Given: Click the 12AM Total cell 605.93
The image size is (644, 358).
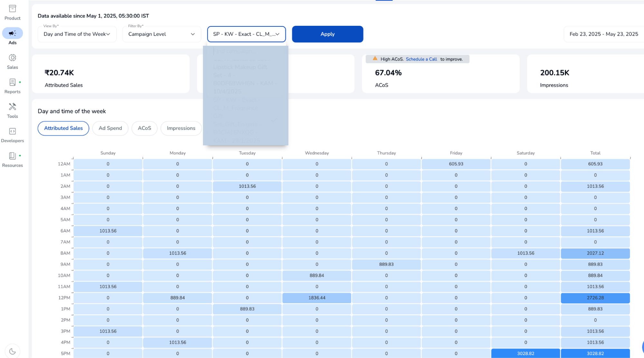Looking at the screenshot, I should pos(595,164).
